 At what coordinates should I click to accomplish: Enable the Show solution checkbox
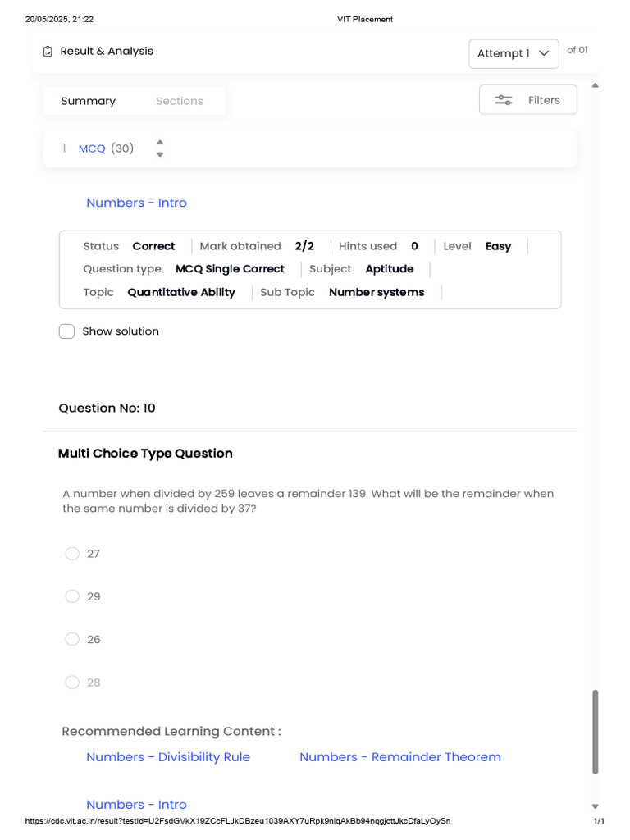click(x=66, y=331)
